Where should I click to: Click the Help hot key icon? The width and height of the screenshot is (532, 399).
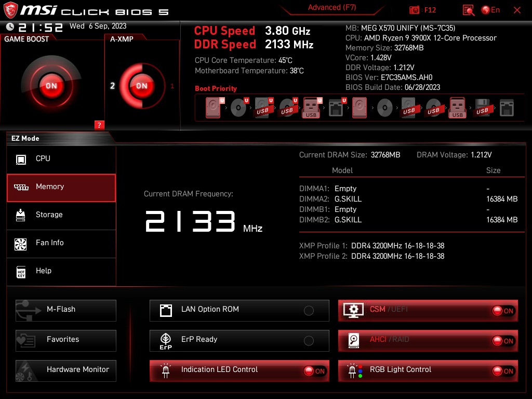coord(21,272)
